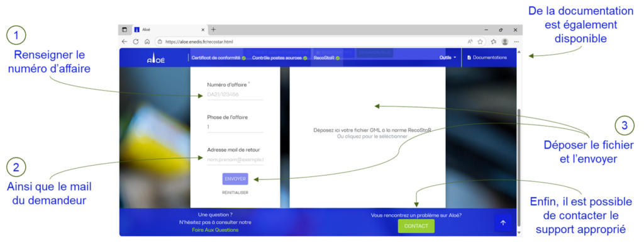This screenshot has width=644, height=243.
Task: Select the RecoStaR menu item
Action: tap(326, 57)
